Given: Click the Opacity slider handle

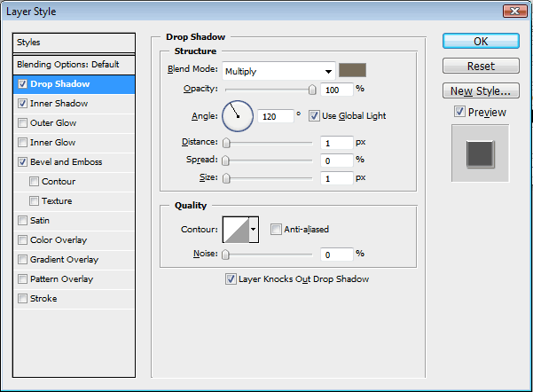Looking at the screenshot, I should tap(312, 90).
